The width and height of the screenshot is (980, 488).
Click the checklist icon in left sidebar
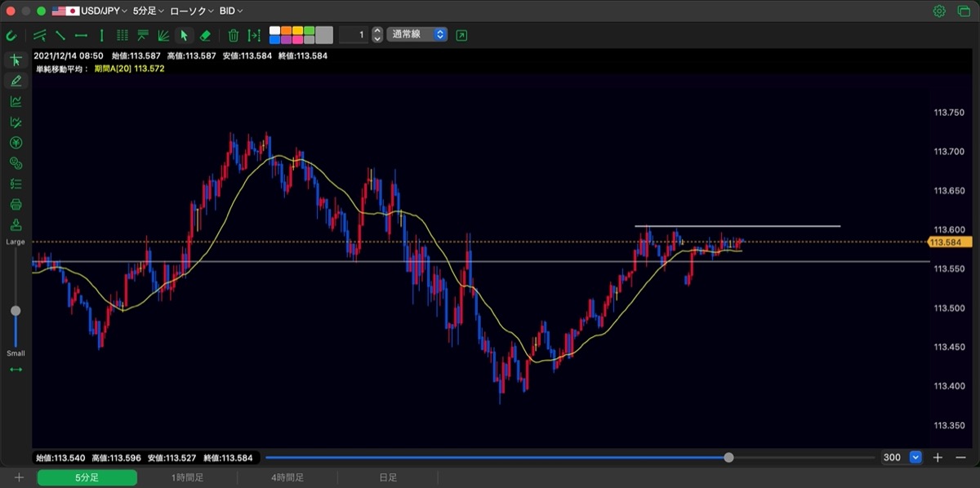[x=16, y=184]
